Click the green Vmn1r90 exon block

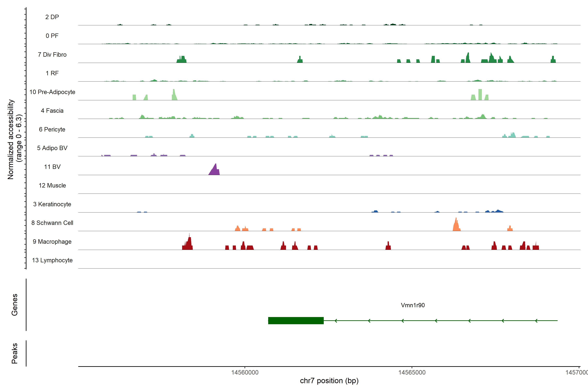296,320
